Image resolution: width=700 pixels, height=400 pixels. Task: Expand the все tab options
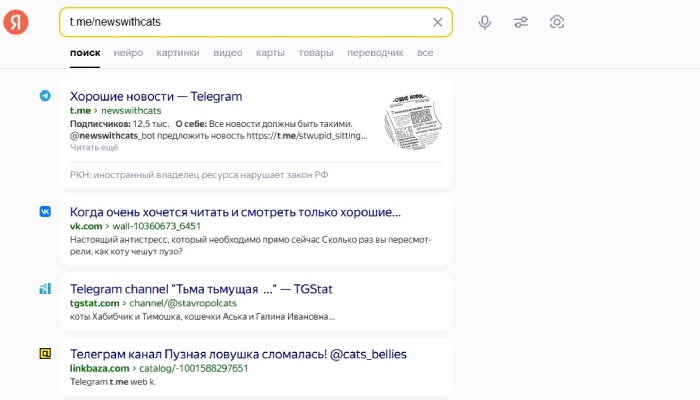[425, 52]
